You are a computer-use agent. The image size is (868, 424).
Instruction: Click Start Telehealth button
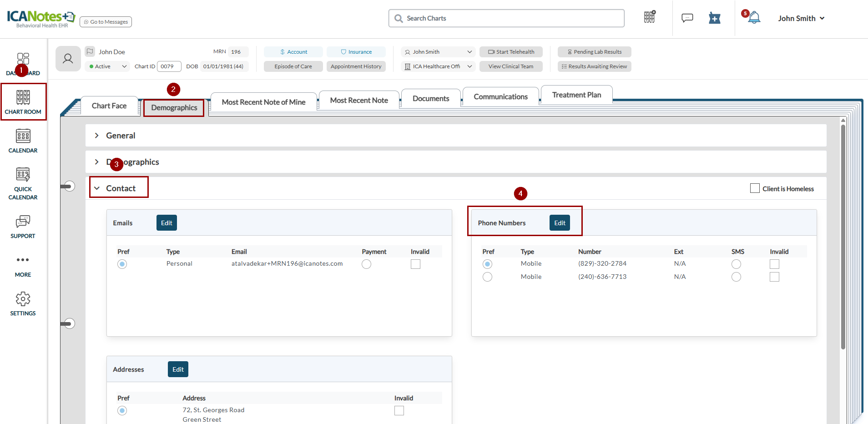(x=511, y=52)
